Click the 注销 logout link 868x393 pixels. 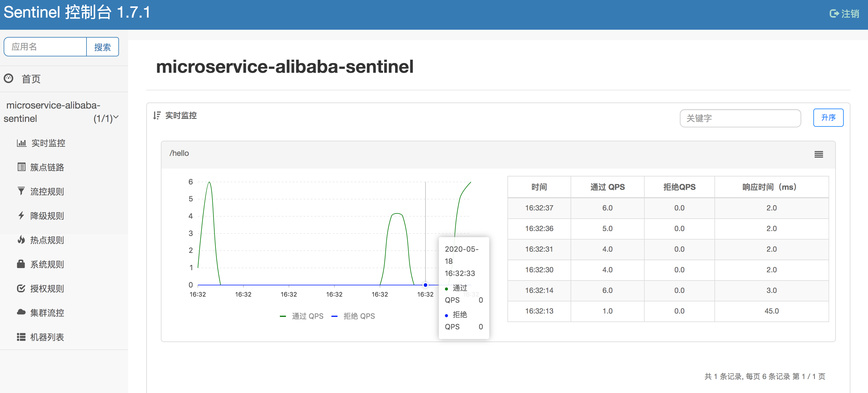click(x=844, y=13)
